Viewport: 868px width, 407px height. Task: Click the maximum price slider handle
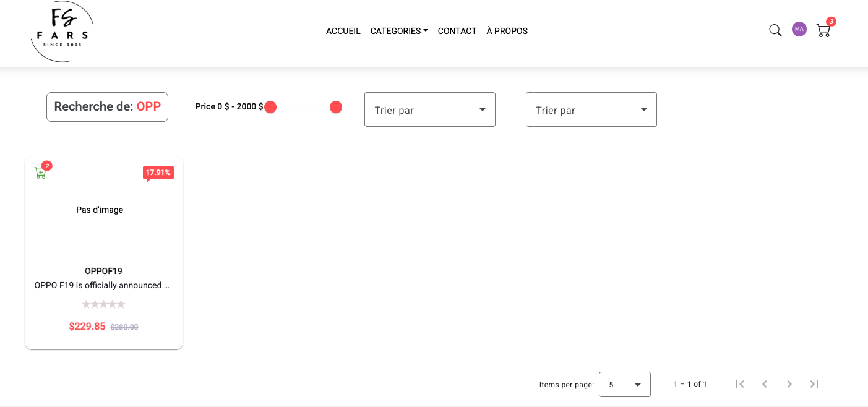click(x=336, y=107)
